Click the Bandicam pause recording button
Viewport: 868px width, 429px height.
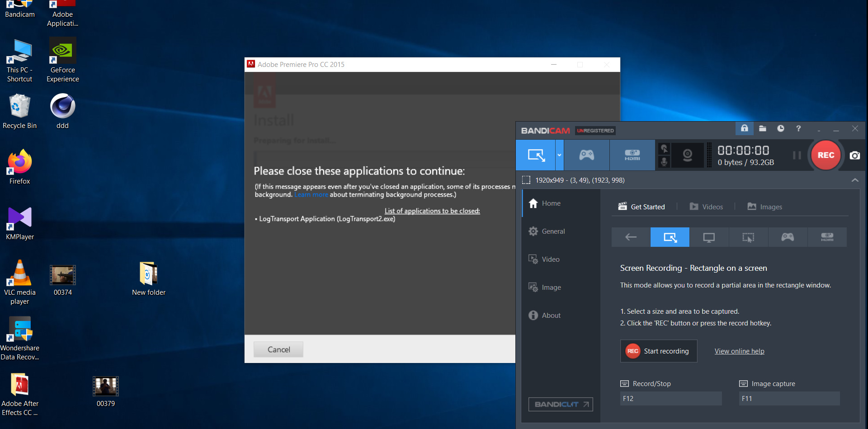[797, 155]
